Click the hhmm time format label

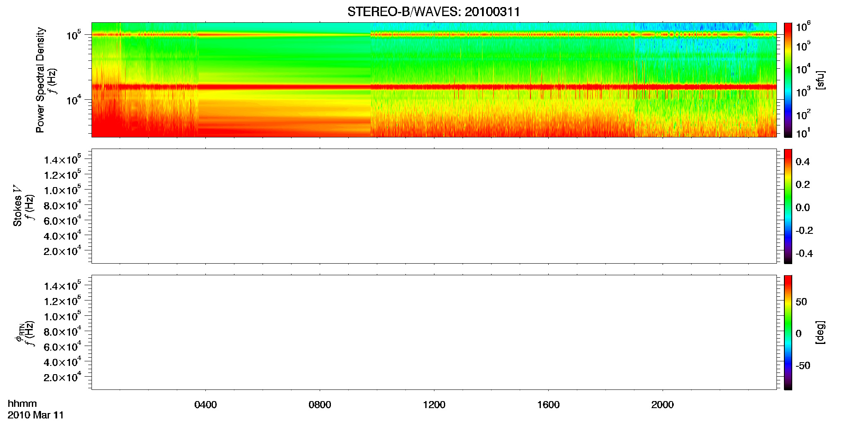coord(22,404)
